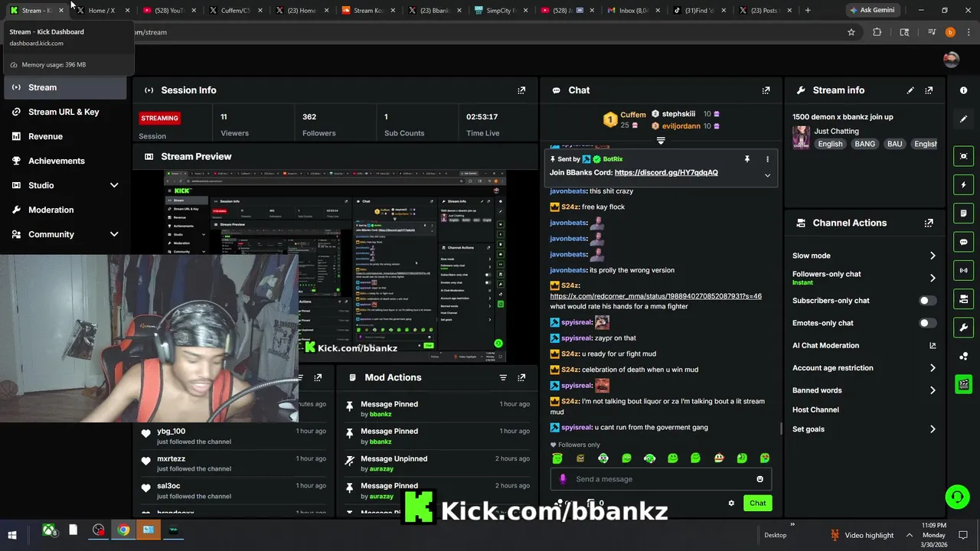Unpin the BotRix pinned message
980x551 pixels.
746,159
